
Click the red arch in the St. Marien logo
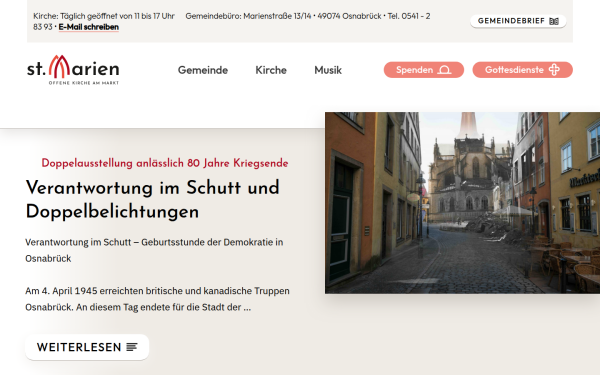(59, 67)
